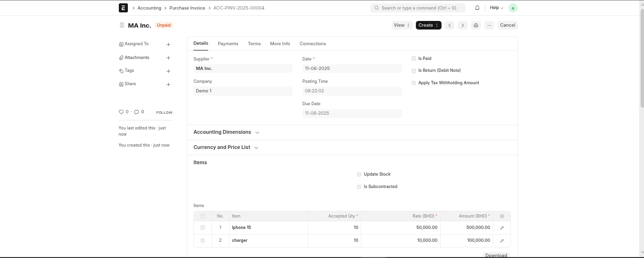Tick Apply Tax Withholding Amount checkbox
Viewport: 644px width, 258px height.
coord(413,83)
